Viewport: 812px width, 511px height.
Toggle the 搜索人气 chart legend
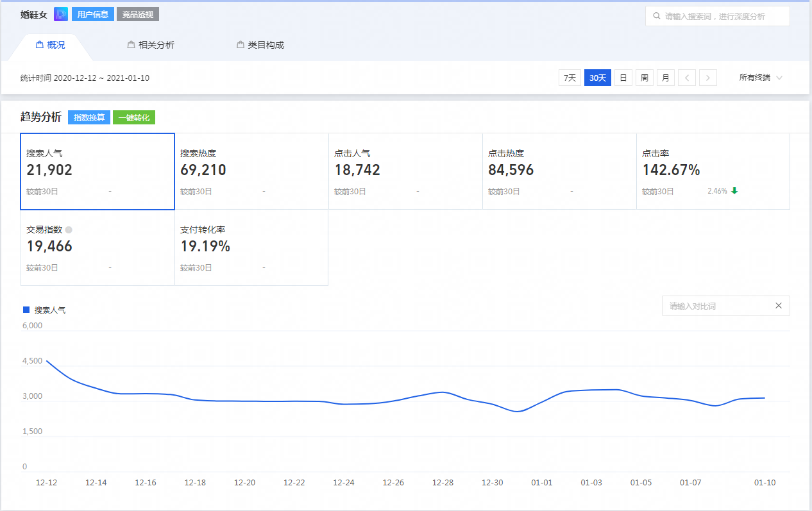45,310
